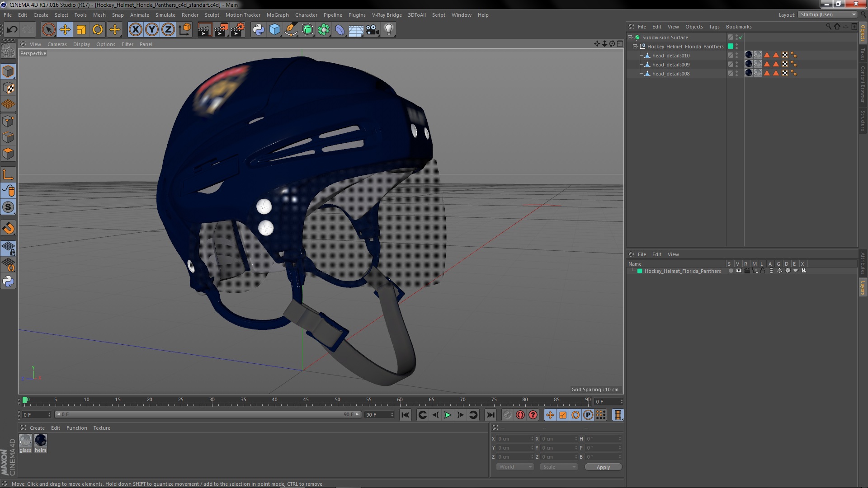Open the Layout dropdown Startup (User)
868x488 pixels.
827,15
